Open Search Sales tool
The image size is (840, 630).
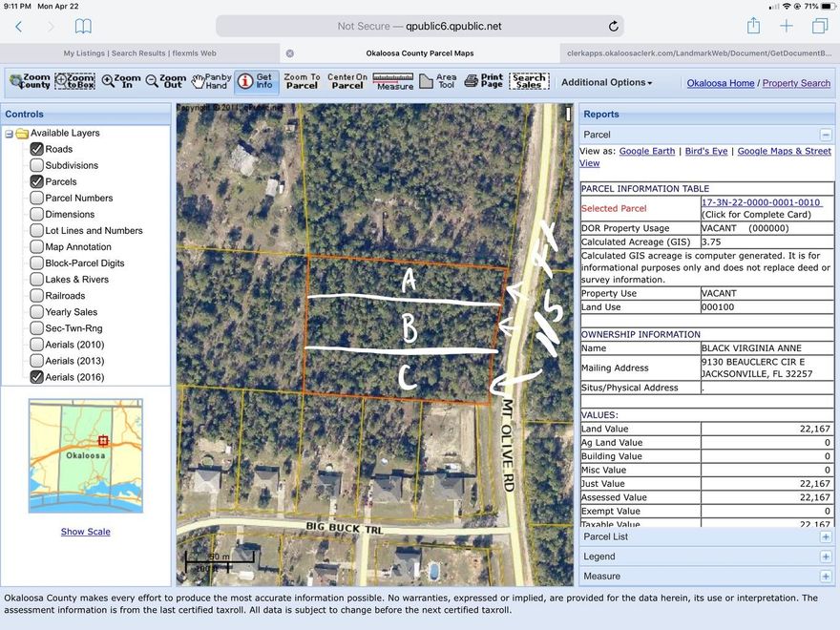pos(529,82)
